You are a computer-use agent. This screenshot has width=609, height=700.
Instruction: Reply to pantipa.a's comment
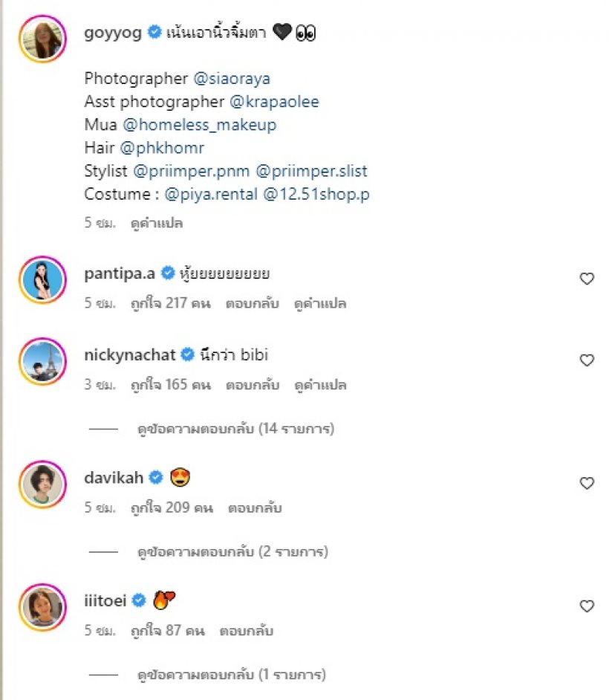253,303
